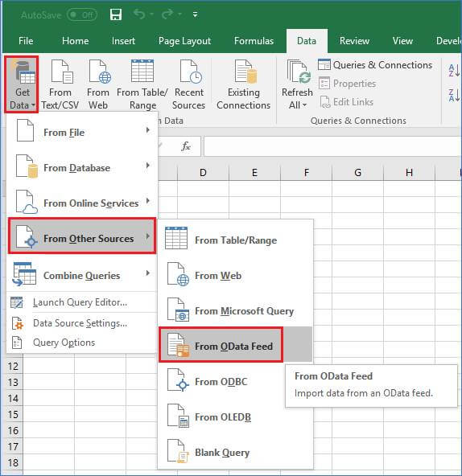Open the From Database submenu

(x=81, y=167)
